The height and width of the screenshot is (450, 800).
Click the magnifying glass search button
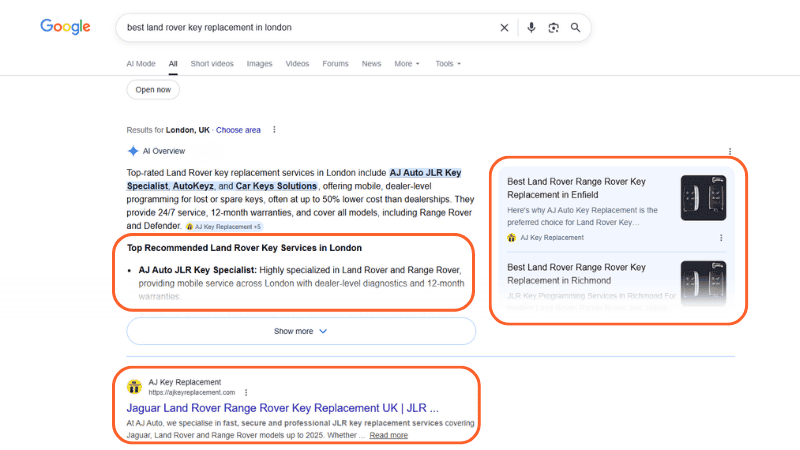[575, 28]
